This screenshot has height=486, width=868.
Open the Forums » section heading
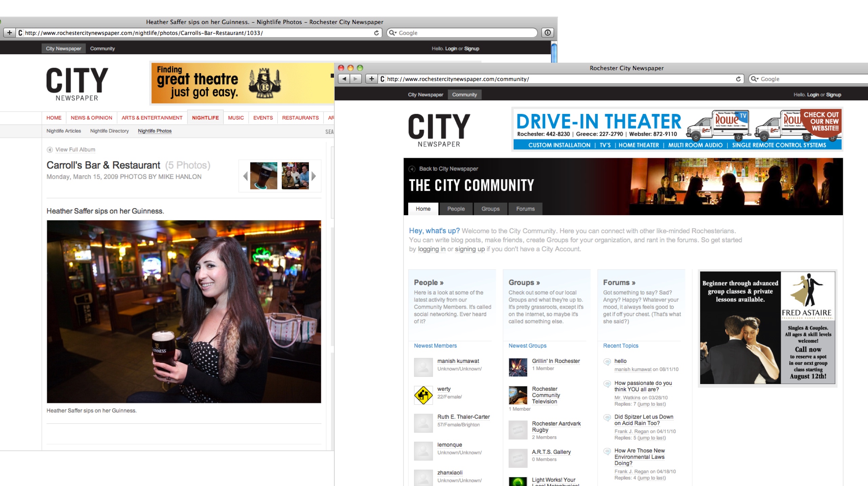(619, 282)
